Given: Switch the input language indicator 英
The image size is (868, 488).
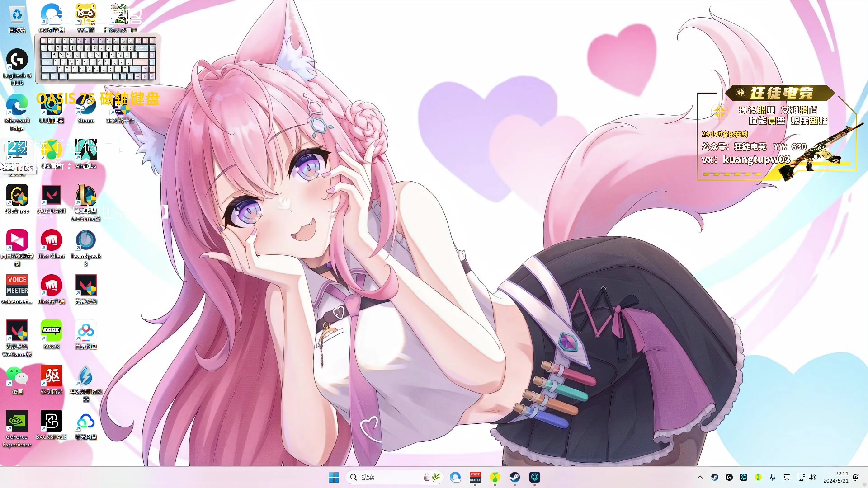Looking at the screenshot, I should click(787, 477).
